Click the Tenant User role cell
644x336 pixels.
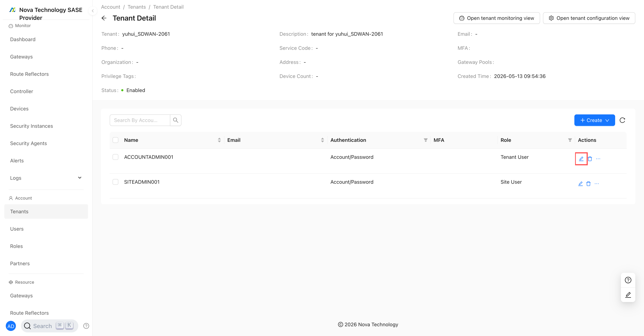click(x=514, y=157)
